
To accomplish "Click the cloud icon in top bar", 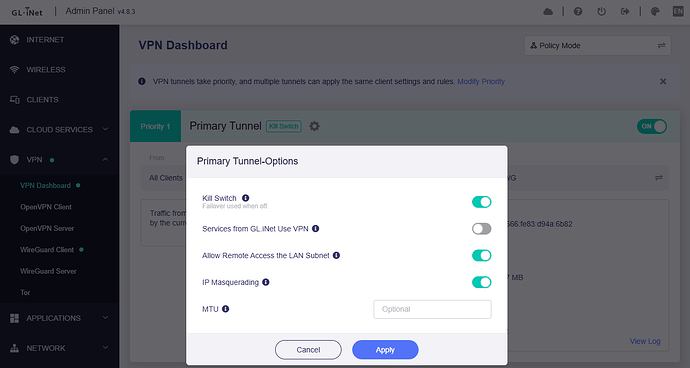I will pos(548,11).
